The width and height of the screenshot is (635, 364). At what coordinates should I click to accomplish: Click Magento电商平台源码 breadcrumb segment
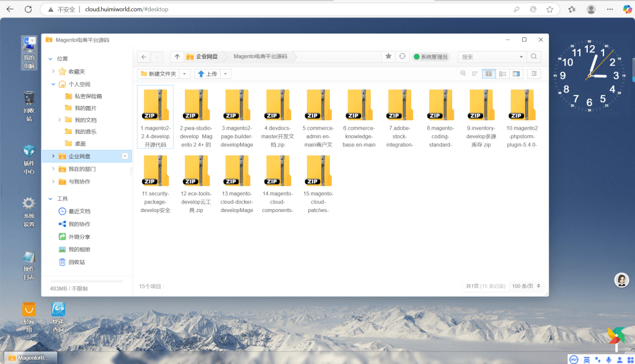[x=260, y=56]
